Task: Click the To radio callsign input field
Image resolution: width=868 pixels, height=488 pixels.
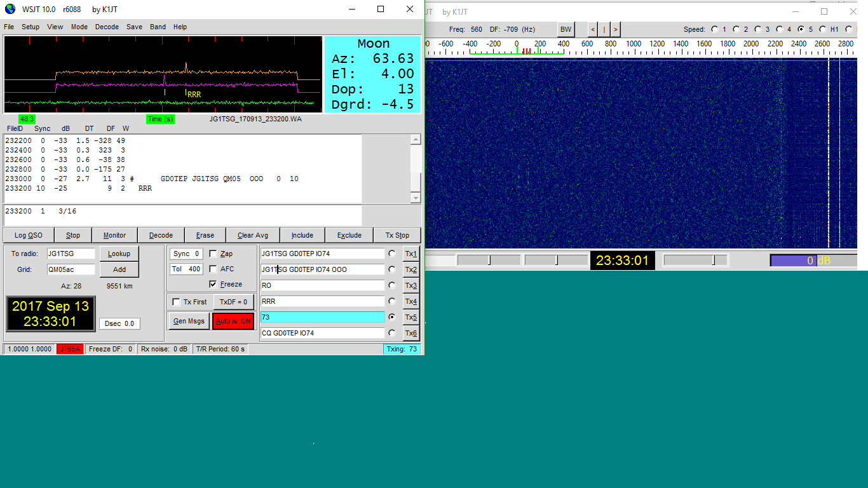Action: [x=71, y=254]
